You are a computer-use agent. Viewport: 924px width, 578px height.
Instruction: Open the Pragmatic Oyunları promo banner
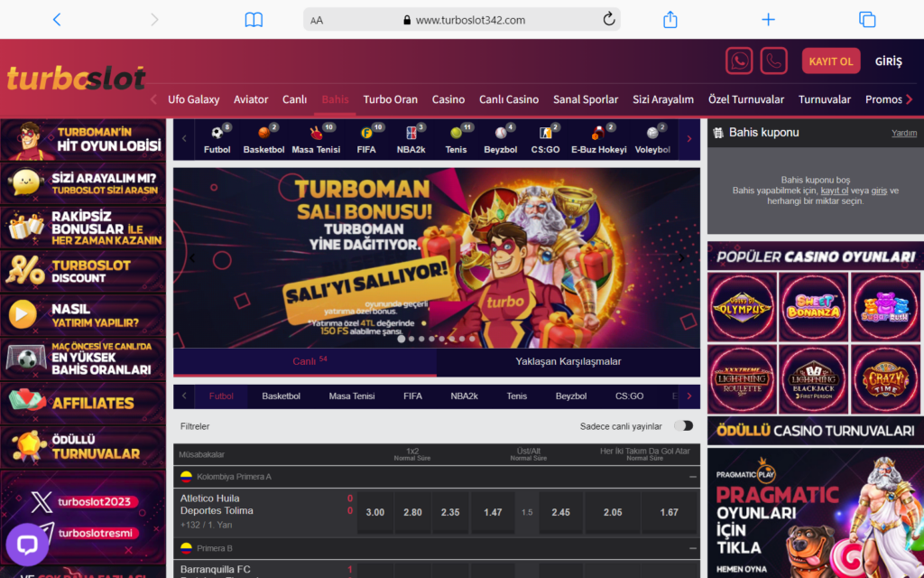tap(816, 513)
